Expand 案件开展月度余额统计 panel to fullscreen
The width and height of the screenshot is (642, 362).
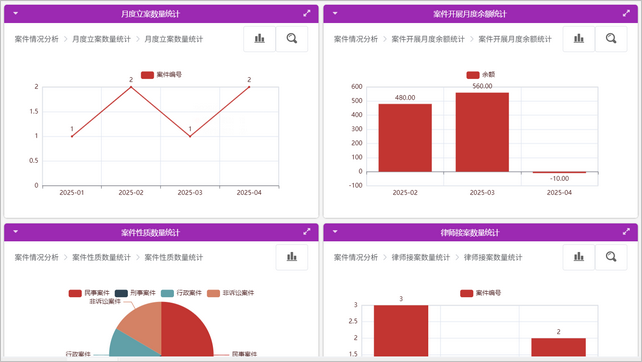[626, 14]
